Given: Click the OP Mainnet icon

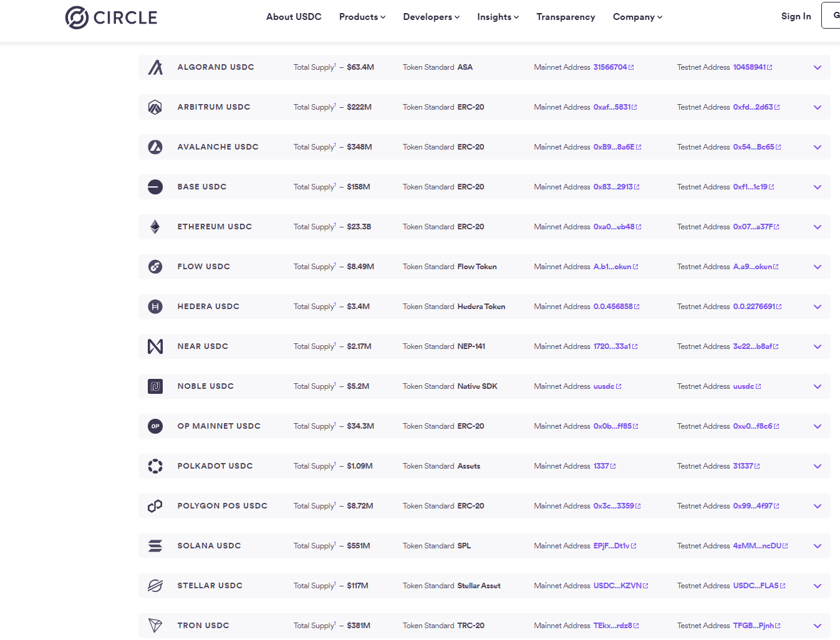Looking at the screenshot, I should point(155,426).
